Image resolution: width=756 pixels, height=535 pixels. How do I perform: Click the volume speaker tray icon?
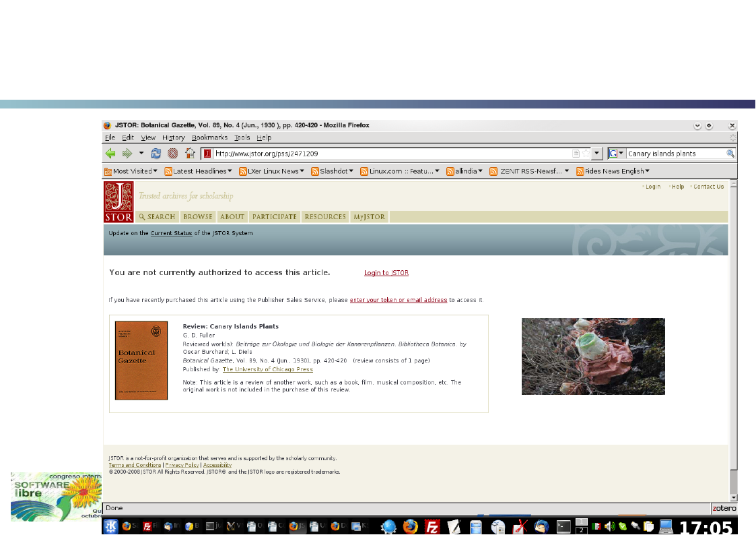click(x=609, y=526)
